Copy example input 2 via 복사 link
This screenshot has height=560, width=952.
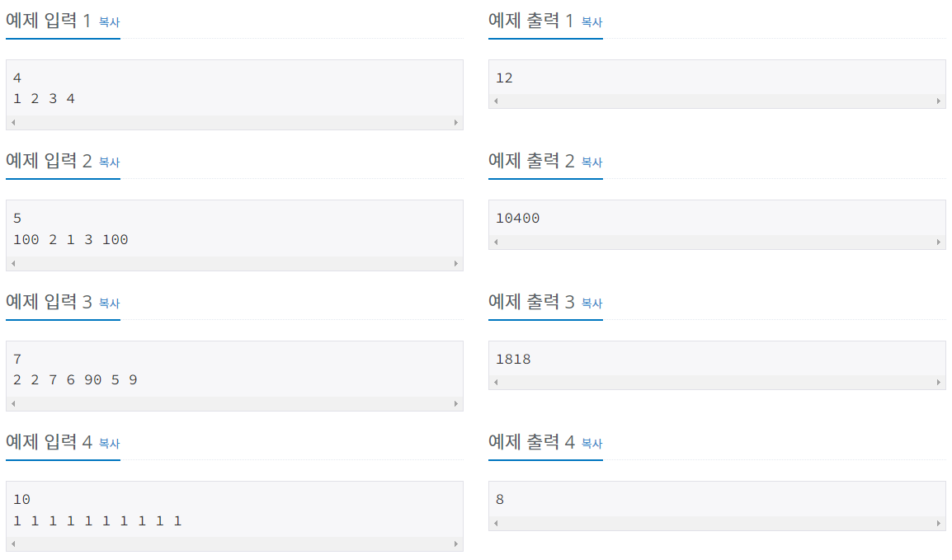[109, 162]
